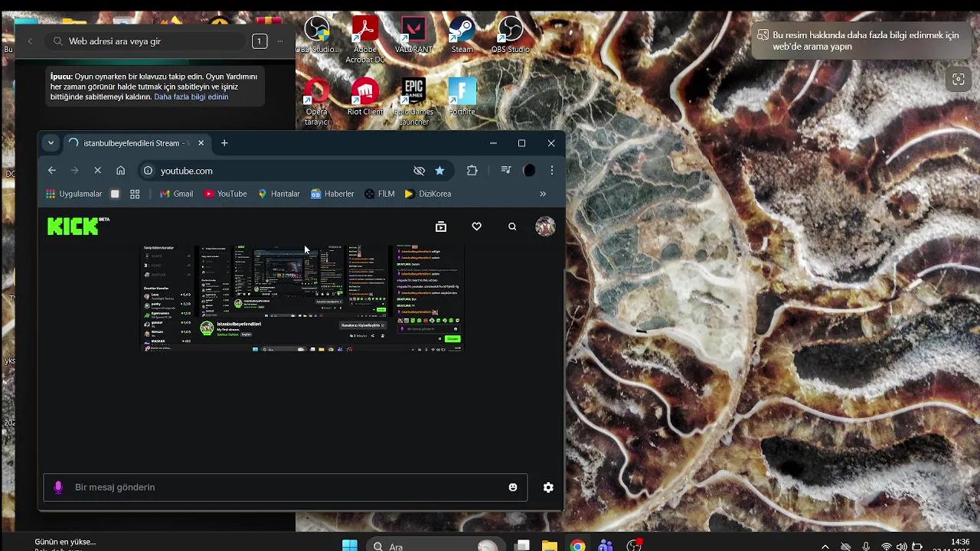980x551 pixels.
Task: Go back in Chrome
Action: click(51, 171)
